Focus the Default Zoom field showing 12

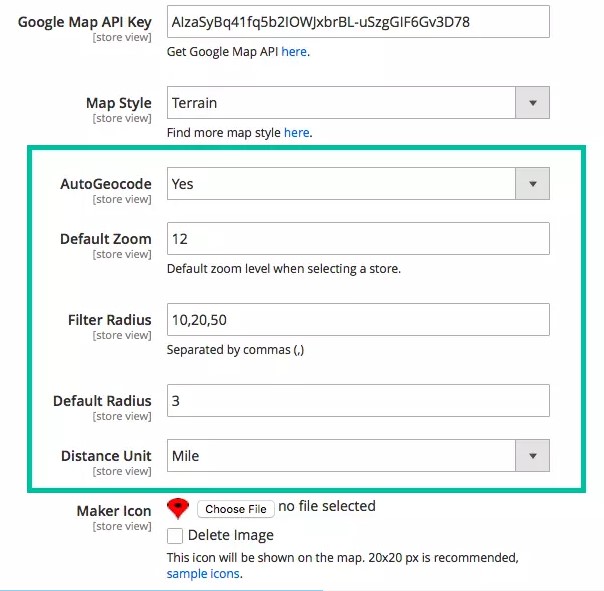[357, 239]
